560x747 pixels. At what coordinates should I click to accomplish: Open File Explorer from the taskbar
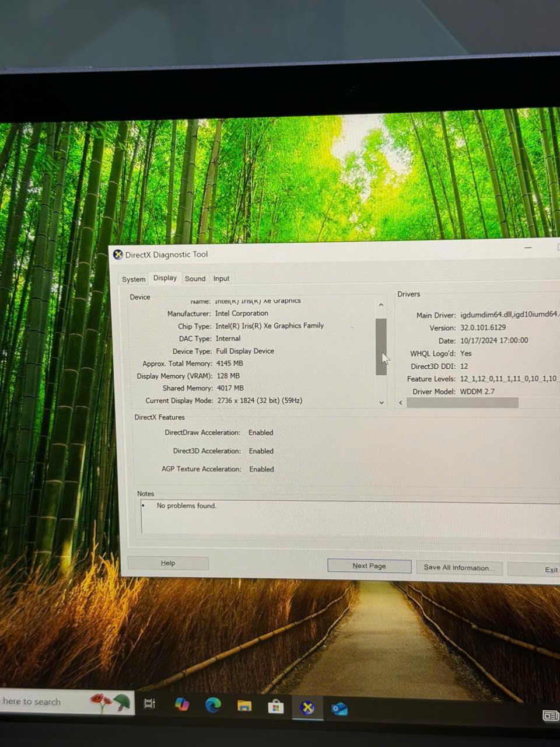pyautogui.click(x=244, y=706)
